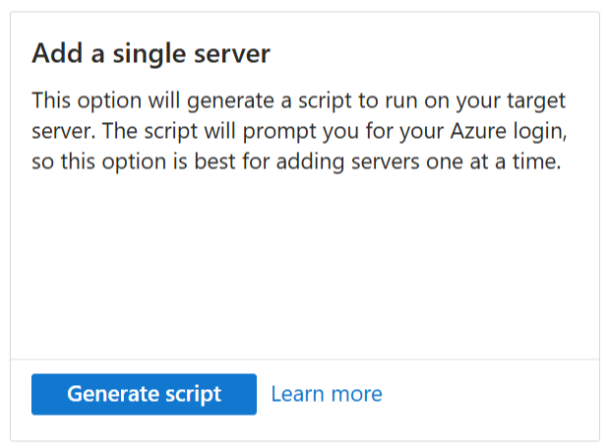
Task: Click the Generate script button
Action: [144, 394]
